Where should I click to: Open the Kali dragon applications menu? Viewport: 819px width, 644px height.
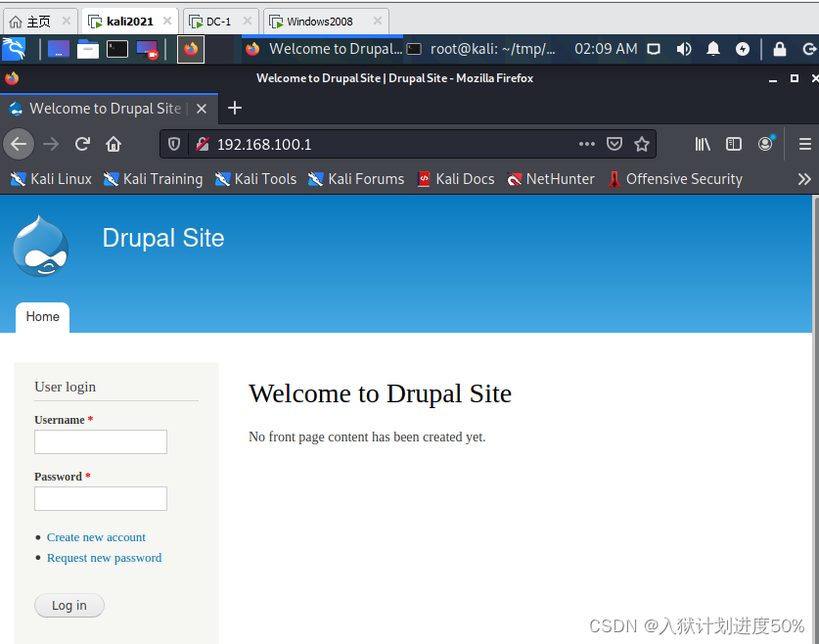coord(14,49)
